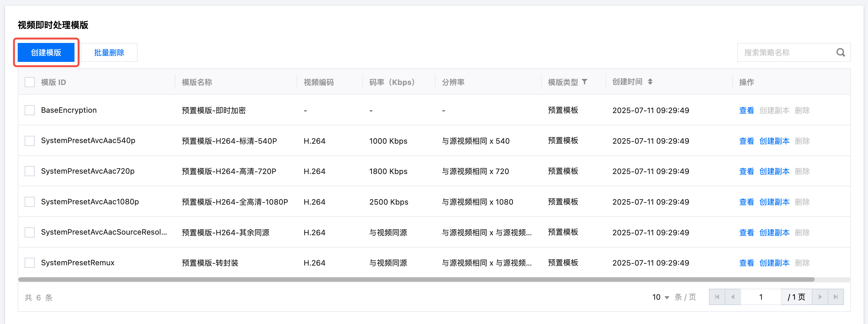Sort by 创建时间 using sort arrows
Screen dimensions: 868x324
pyautogui.click(x=650, y=82)
